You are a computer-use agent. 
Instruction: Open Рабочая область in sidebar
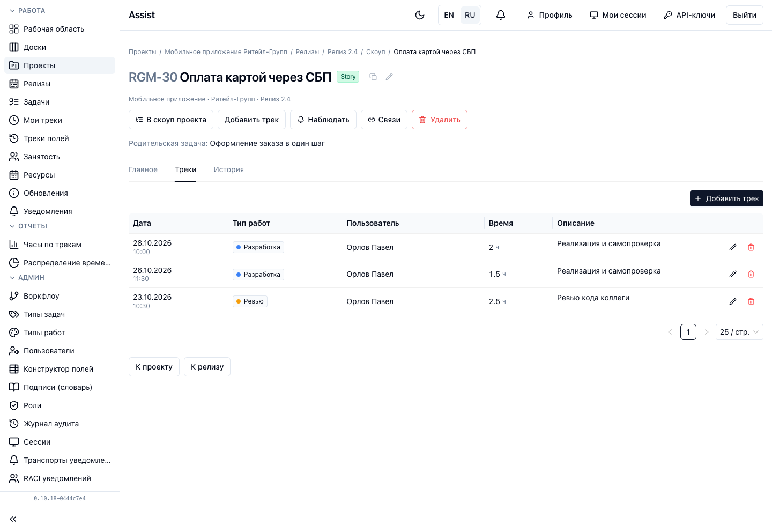click(x=60, y=29)
